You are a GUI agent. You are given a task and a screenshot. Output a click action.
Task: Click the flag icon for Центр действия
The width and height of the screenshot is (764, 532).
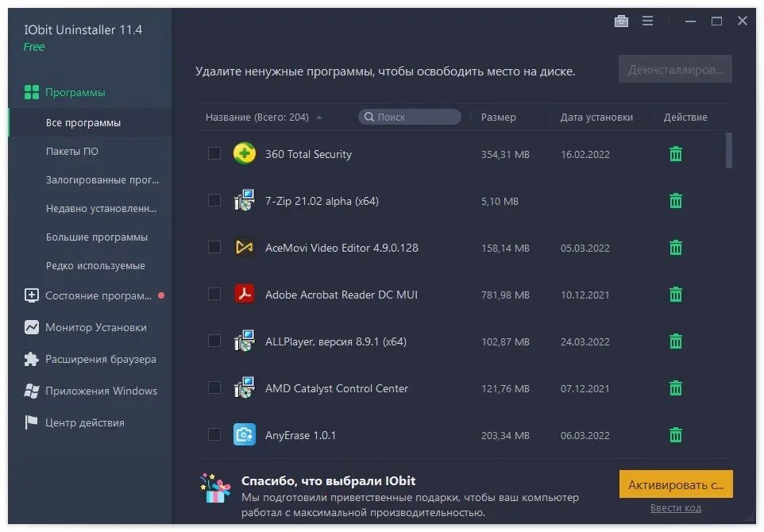coord(32,422)
